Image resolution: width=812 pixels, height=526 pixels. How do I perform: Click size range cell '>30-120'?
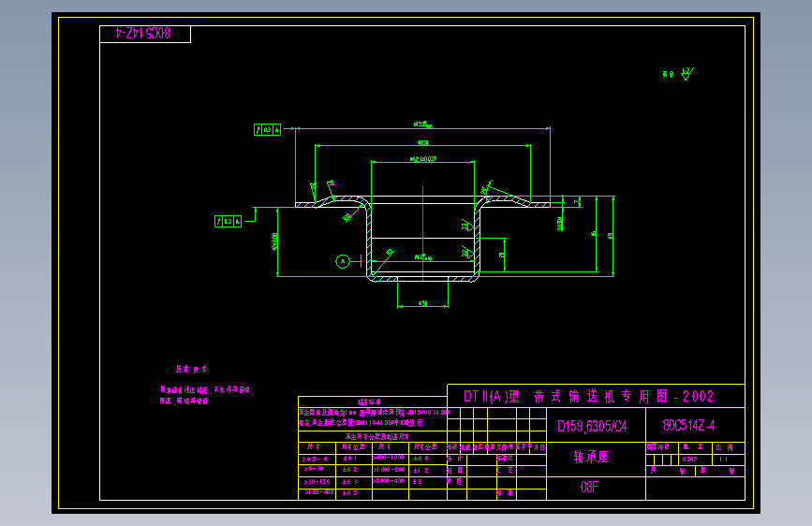(317, 481)
